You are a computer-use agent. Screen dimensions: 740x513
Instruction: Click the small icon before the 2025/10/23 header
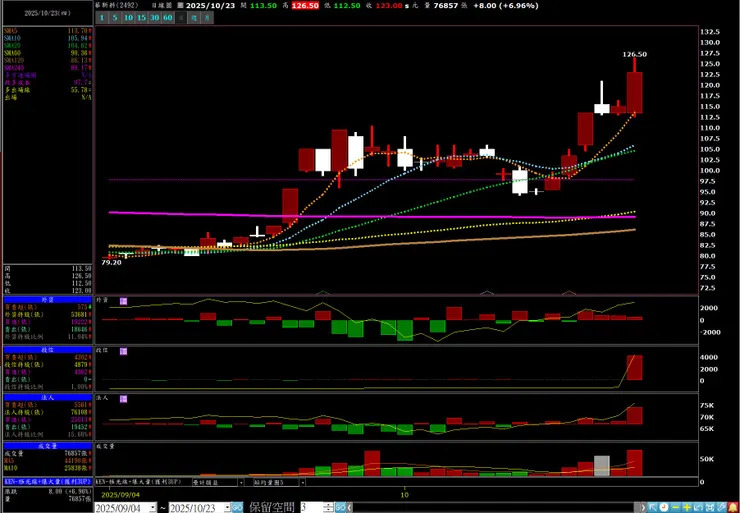coord(181,6)
